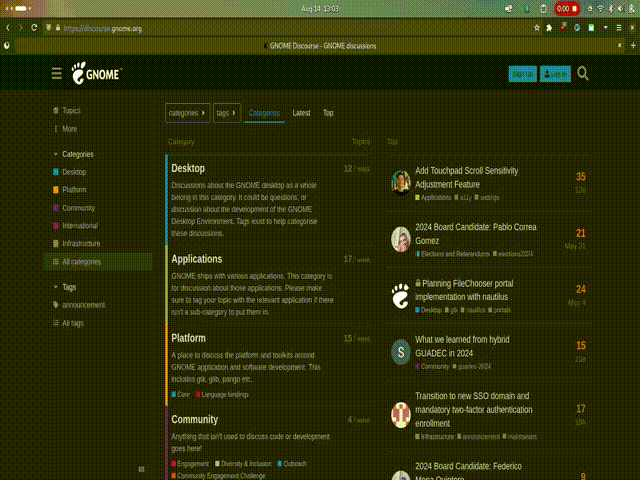The height and width of the screenshot is (480, 640).
Task: Select All categories in sidebar
Action: [x=98, y=262]
